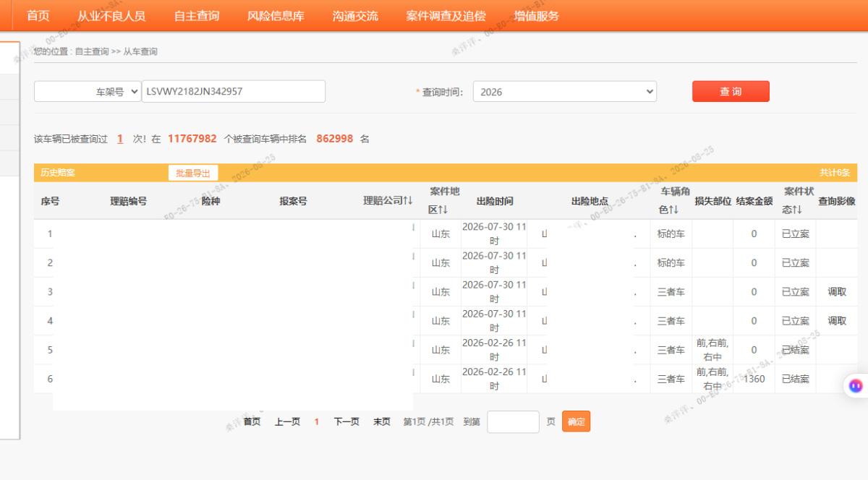
Task: Click the queried count link 1
Action: coord(120,139)
